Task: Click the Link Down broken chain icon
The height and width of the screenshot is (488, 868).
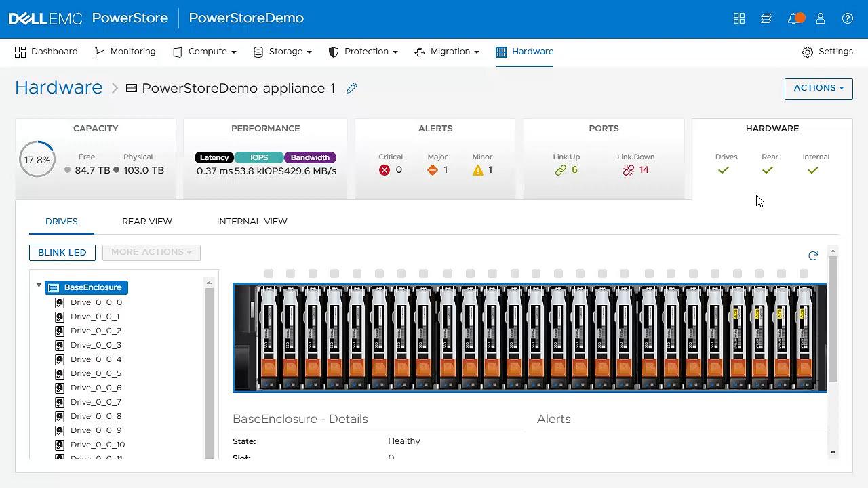Action: pos(629,170)
